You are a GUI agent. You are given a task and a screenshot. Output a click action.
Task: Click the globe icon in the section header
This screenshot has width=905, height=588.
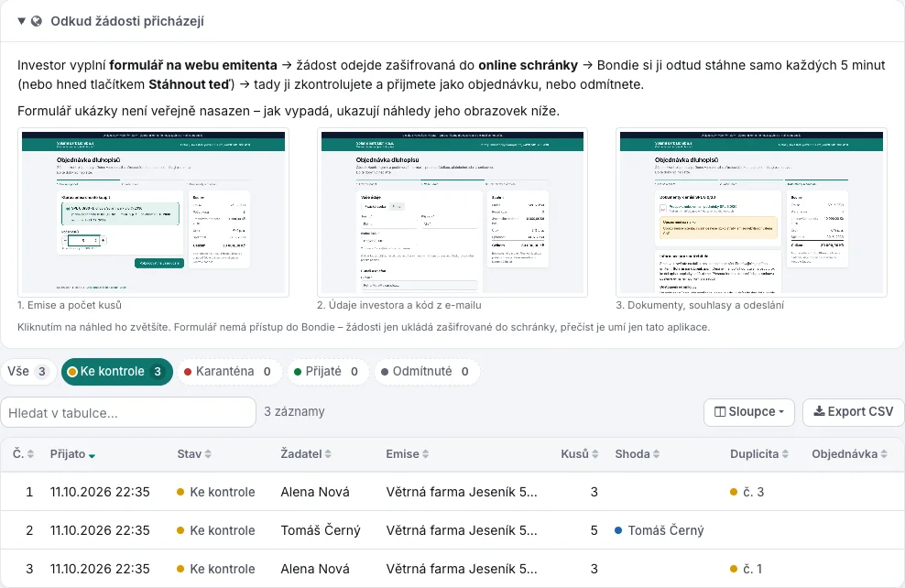[x=37, y=21]
